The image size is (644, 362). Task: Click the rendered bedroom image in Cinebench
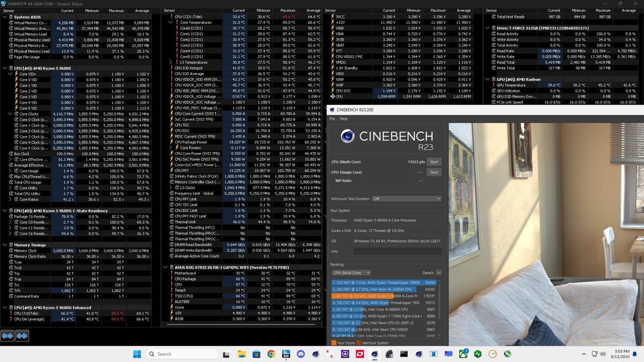click(x=546, y=234)
